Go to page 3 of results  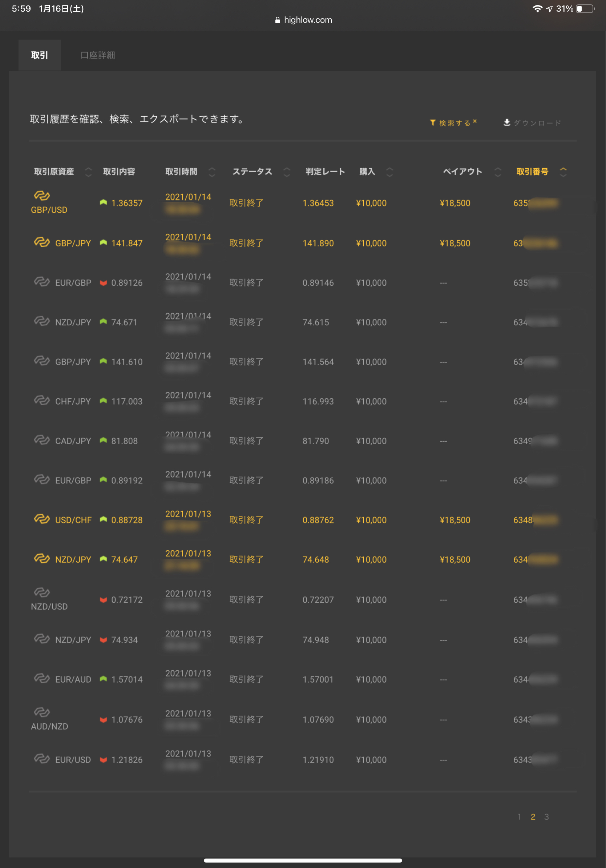point(546,817)
